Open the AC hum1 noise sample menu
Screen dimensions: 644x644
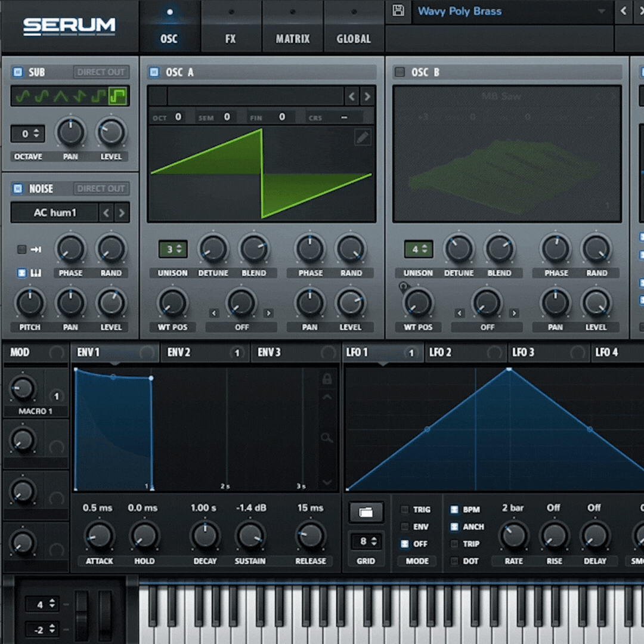pos(55,213)
